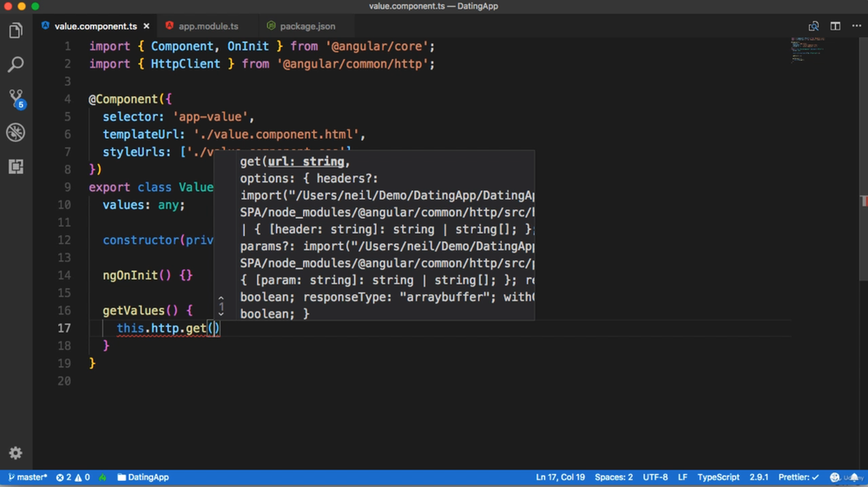Viewport: 868px width, 487px height.
Task: Switch to the app.module.ts tab
Action: (208, 26)
